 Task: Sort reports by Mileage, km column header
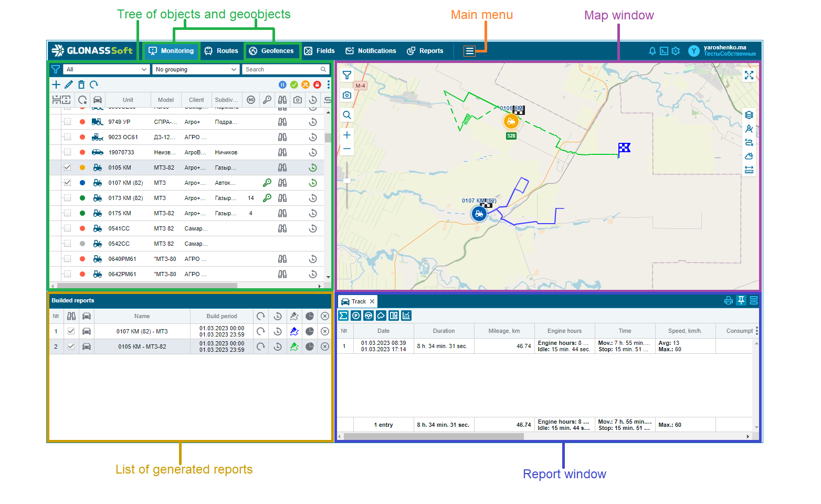[x=504, y=331]
